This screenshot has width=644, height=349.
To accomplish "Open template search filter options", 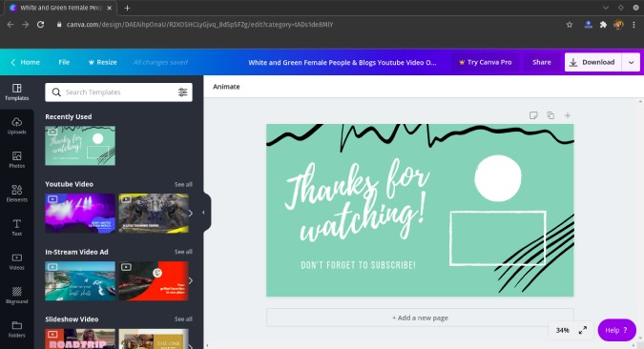I will [x=183, y=92].
